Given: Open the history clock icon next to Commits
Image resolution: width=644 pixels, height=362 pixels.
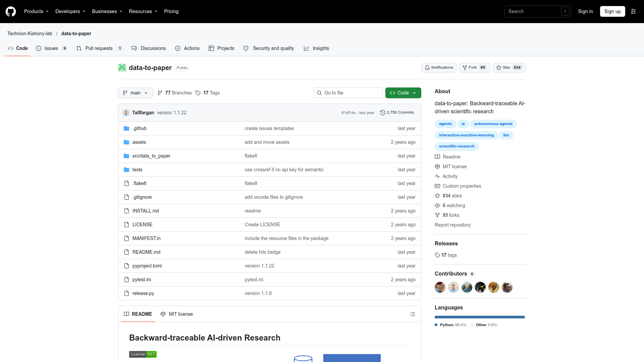Looking at the screenshot, I should (x=382, y=113).
